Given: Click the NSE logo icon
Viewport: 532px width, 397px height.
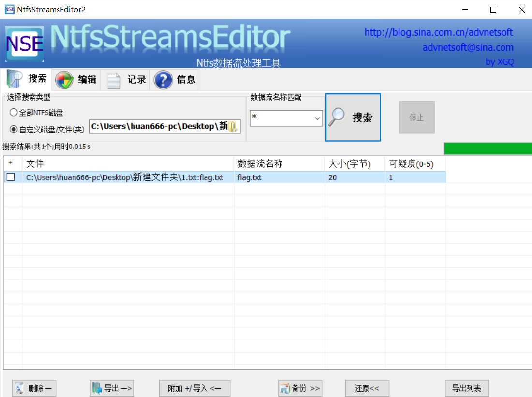Looking at the screenshot, I should coord(25,44).
